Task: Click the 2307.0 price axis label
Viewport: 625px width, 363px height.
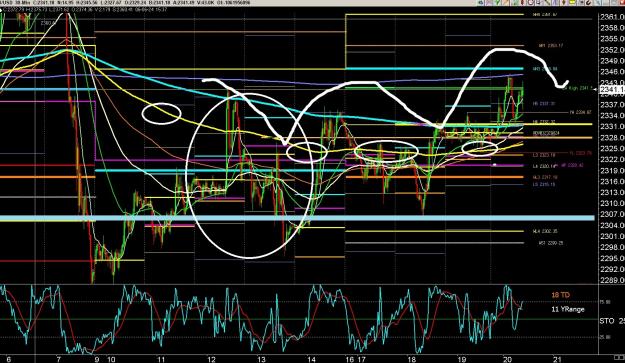Action: click(613, 215)
